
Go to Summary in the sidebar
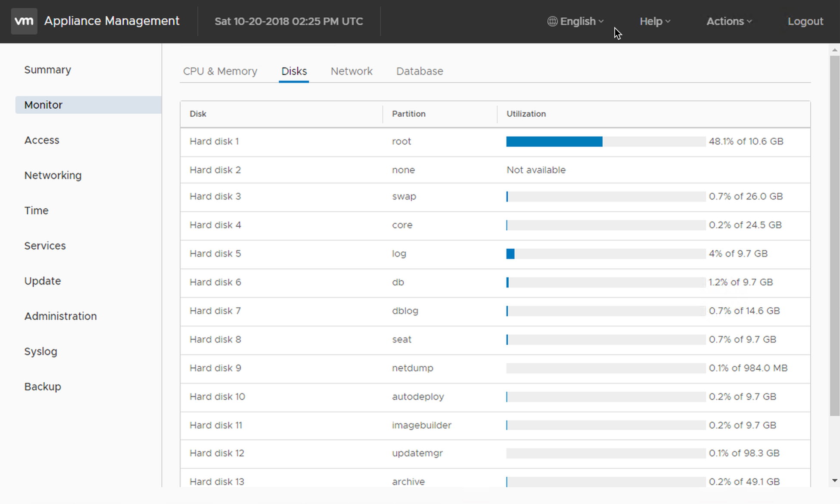click(x=47, y=70)
